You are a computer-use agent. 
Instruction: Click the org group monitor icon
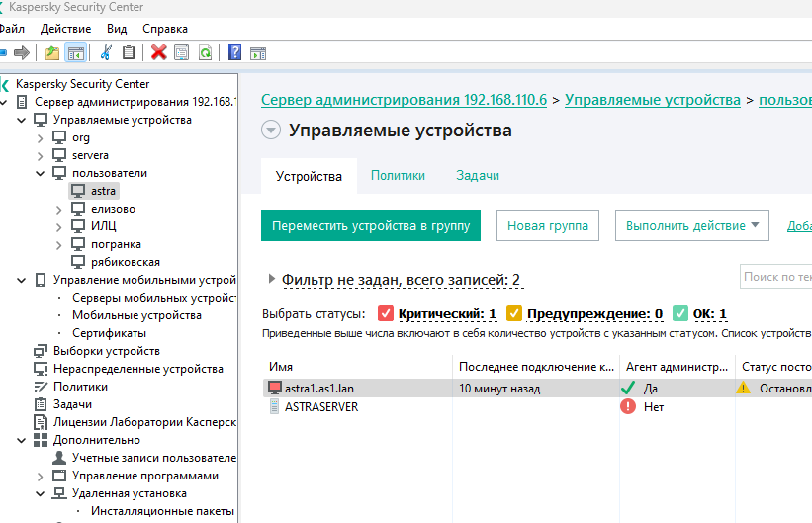point(59,137)
